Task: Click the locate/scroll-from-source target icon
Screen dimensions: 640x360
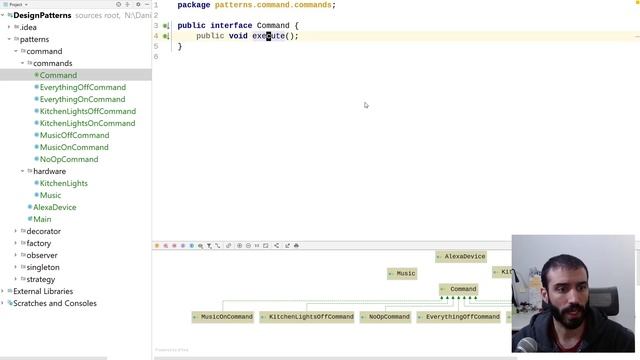Action: click(118, 4)
